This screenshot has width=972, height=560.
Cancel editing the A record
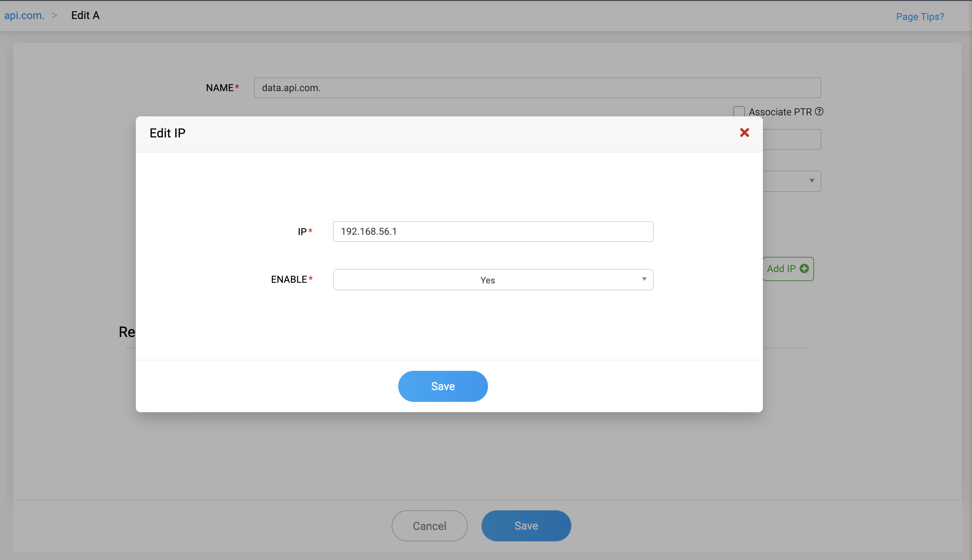point(429,526)
